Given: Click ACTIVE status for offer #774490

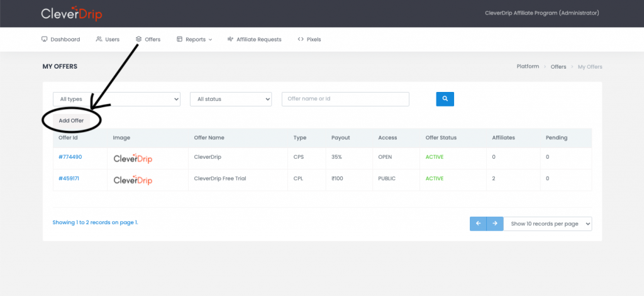Looking at the screenshot, I should point(435,157).
